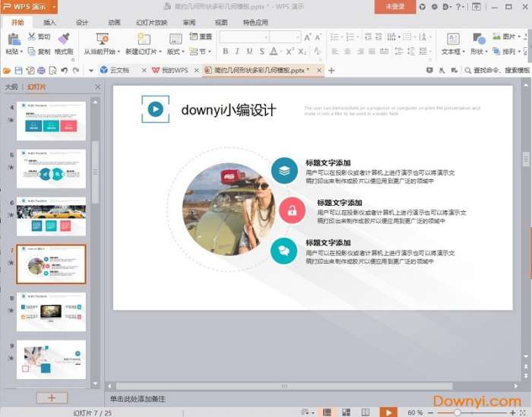Click the Format Painter (格式刷) icon

[x=64, y=38]
